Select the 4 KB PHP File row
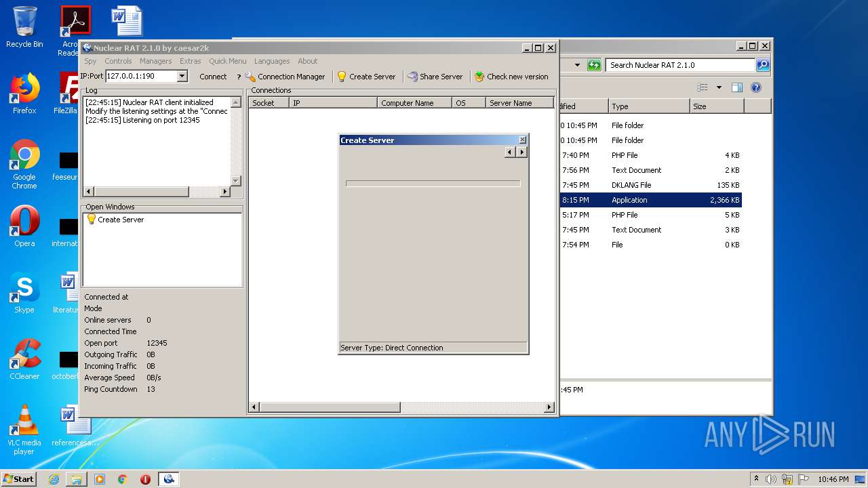Viewport: 868px width, 488px height. (x=651, y=155)
